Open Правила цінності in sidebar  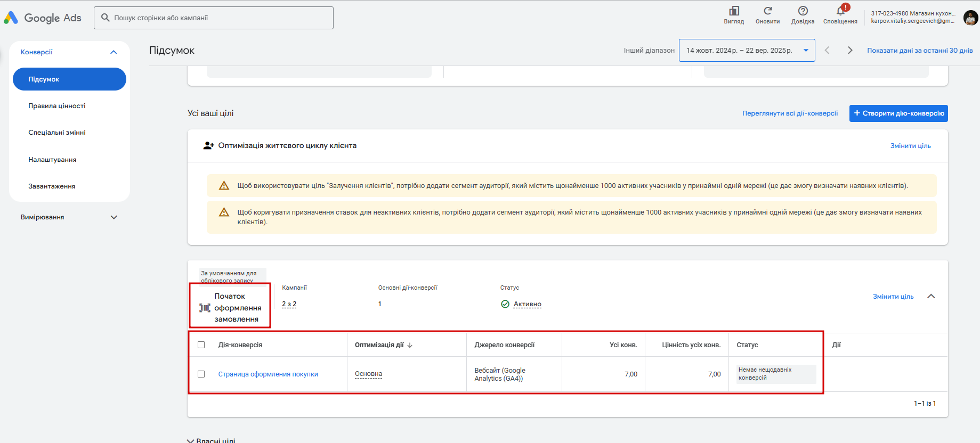point(57,106)
